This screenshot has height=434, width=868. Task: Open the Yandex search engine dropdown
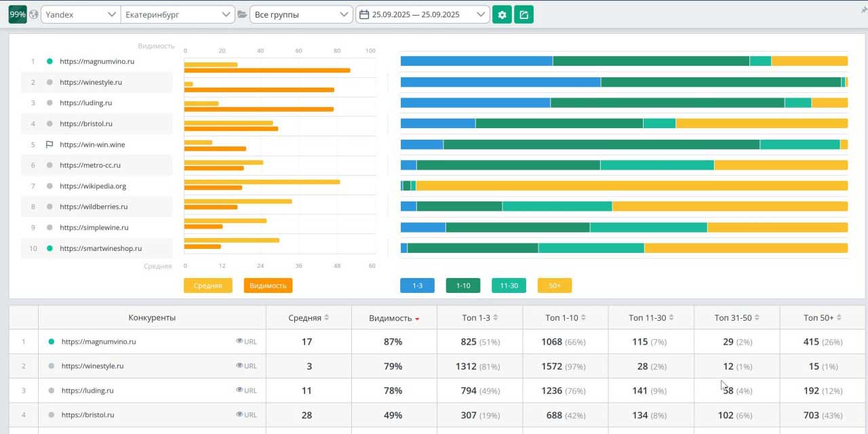pos(81,14)
